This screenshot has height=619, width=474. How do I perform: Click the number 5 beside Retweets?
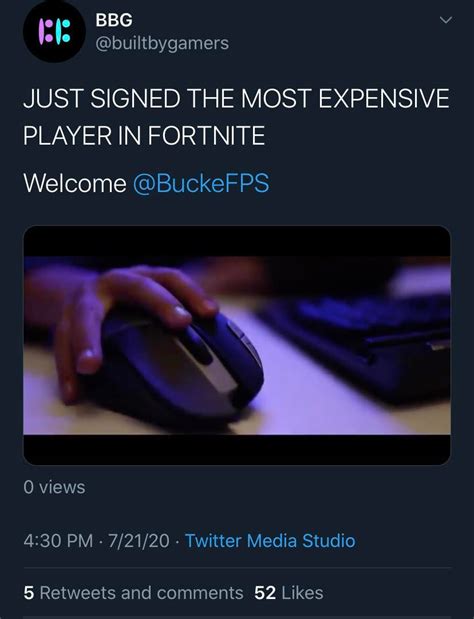tap(28, 593)
